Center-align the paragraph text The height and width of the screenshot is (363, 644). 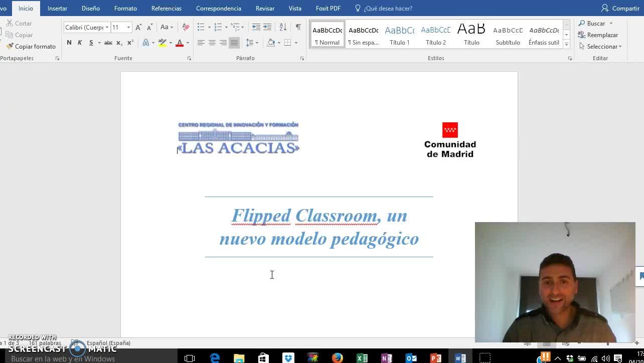point(212,43)
